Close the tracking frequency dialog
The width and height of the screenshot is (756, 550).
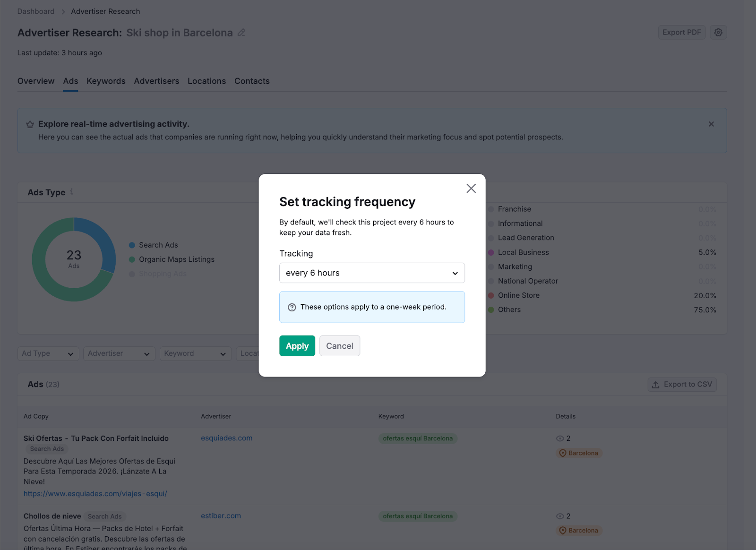pos(471,189)
